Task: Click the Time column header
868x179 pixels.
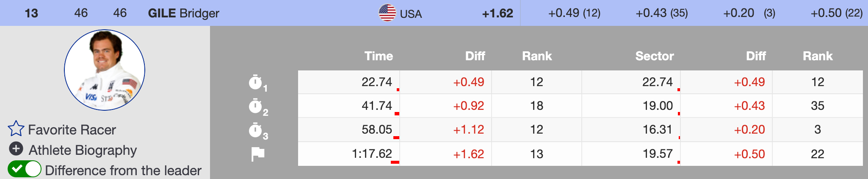Action: pos(379,56)
